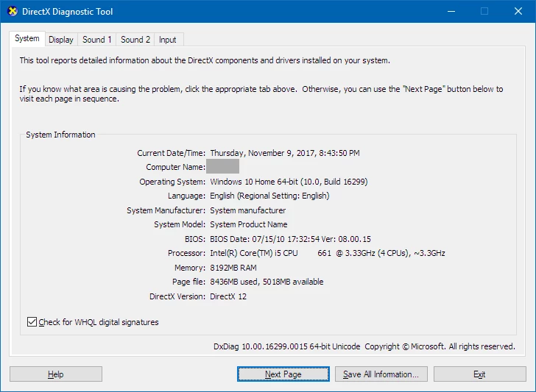536x392 pixels.
Task: Click the Help button
Action: coord(56,374)
